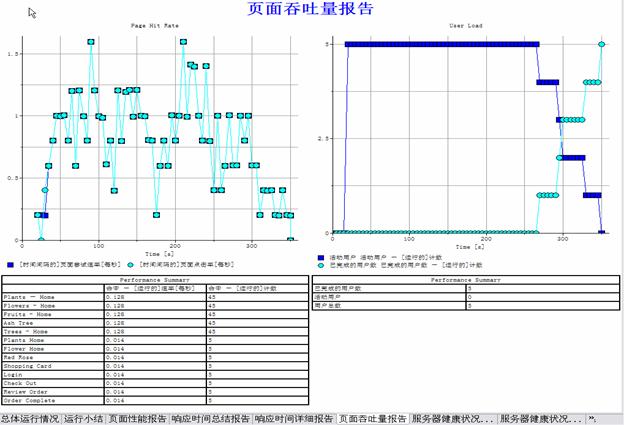Viewport: 624px width, 425px height.
Task: Click the cyan circle legend icon under Page Hit Rate chart
Action: pos(130,264)
